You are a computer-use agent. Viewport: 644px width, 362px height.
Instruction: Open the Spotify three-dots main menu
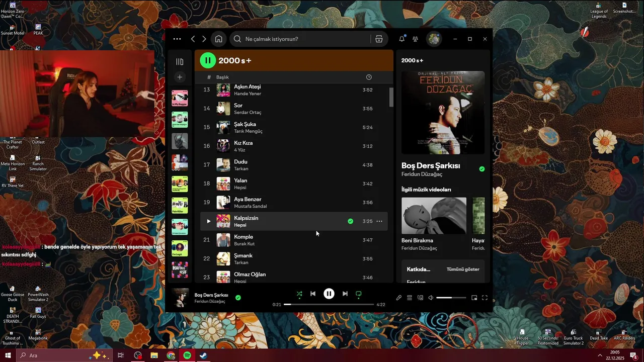click(x=177, y=39)
